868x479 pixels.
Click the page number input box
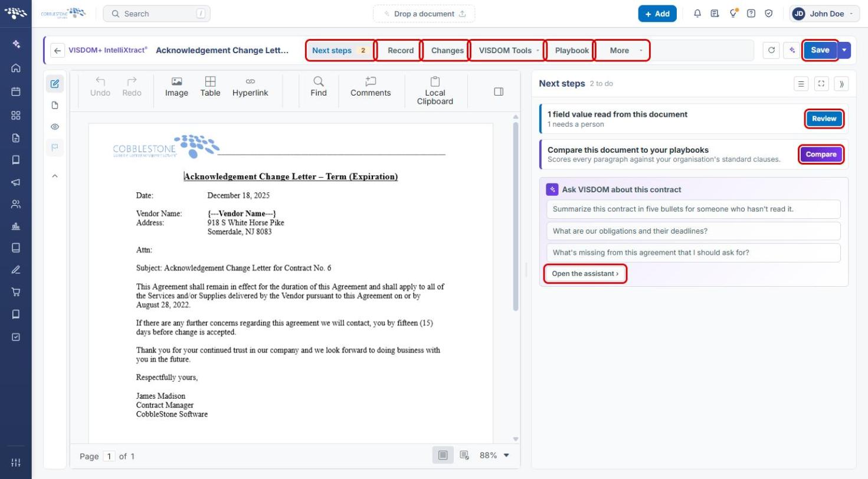coord(109,456)
